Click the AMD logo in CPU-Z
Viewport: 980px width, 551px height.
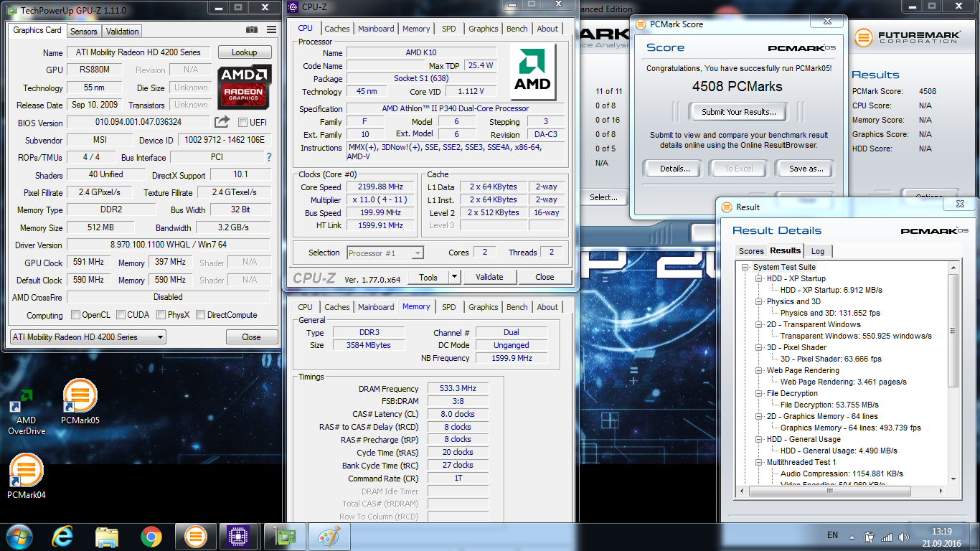[x=532, y=72]
